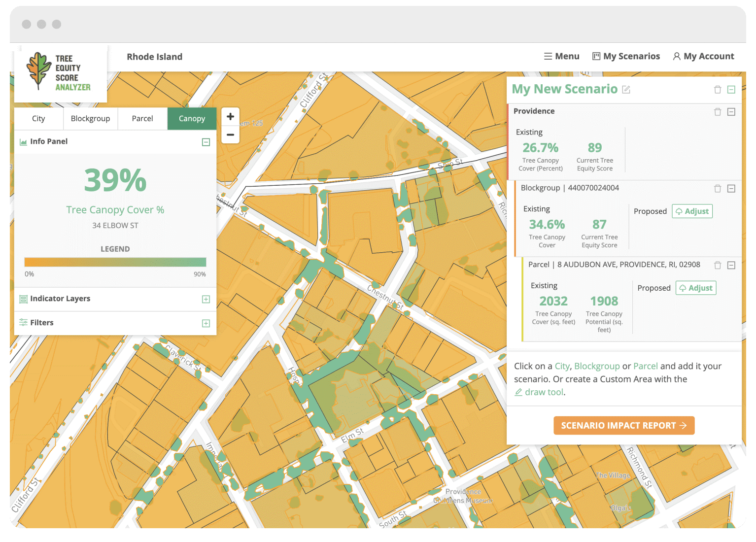Delete the Blockgroup 440070024004 entry

click(x=718, y=188)
